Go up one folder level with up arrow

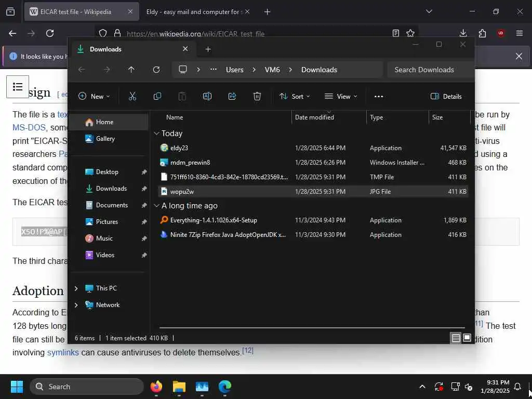pos(131,70)
